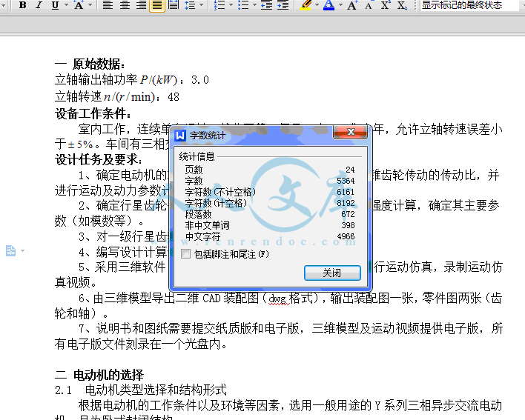Check include footnotes and endnotes box
The height and width of the screenshot is (420, 525).
[x=185, y=254]
